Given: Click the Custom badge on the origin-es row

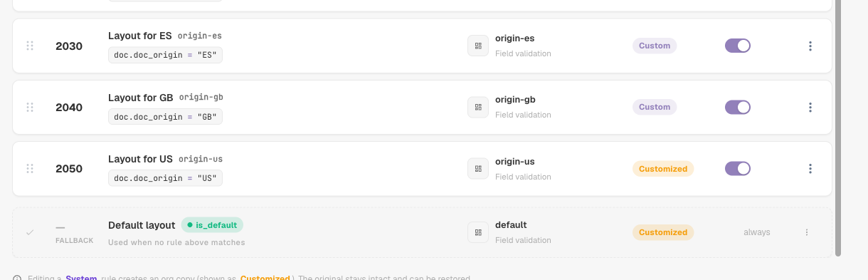Looking at the screenshot, I should pyautogui.click(x=655, y=46).
